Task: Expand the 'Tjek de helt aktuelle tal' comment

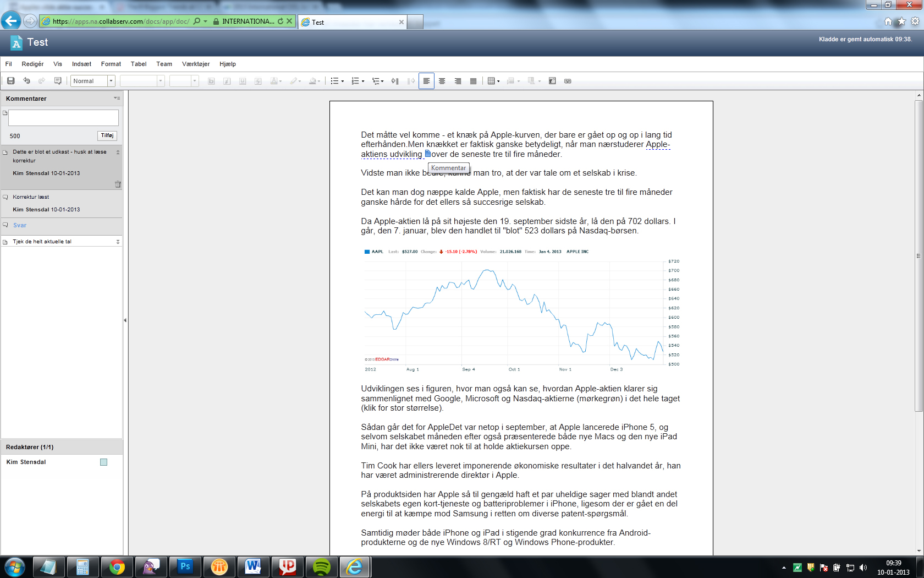Action: coord(118,242)
